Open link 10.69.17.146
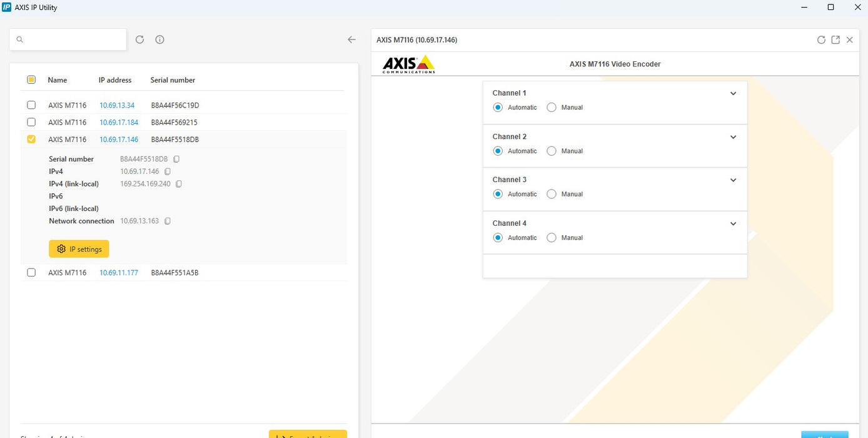868x438 pixels. 119,139
